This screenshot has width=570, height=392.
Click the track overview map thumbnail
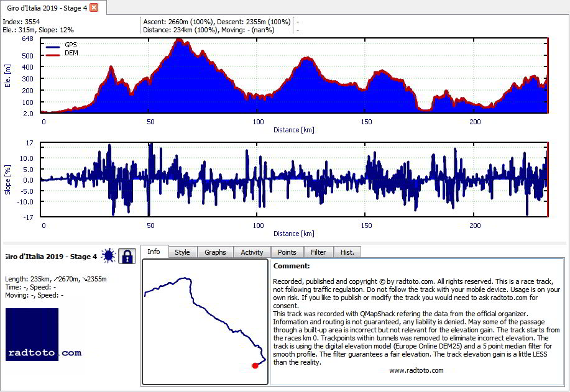(205, 322)
